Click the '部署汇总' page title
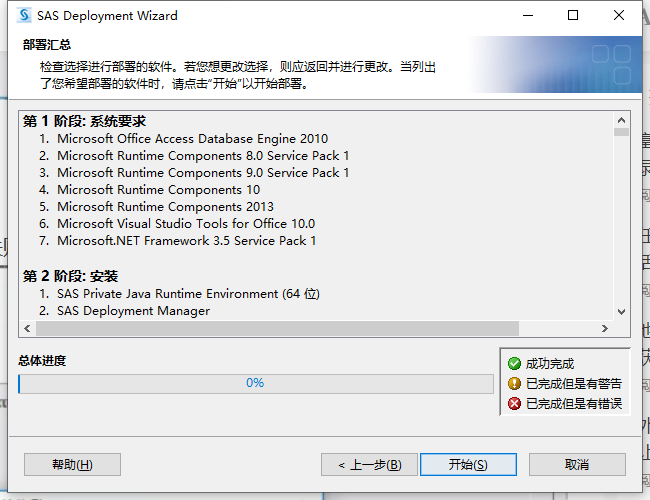This screenshot has height=500, width=650. coord(47,45)
